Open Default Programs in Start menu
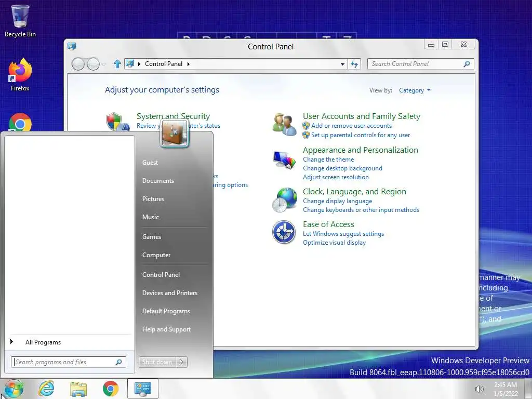 point(166,311)
